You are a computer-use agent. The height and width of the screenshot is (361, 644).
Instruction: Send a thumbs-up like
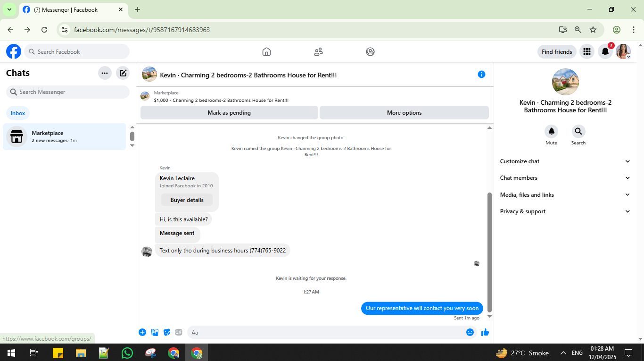tap(485, 332)
